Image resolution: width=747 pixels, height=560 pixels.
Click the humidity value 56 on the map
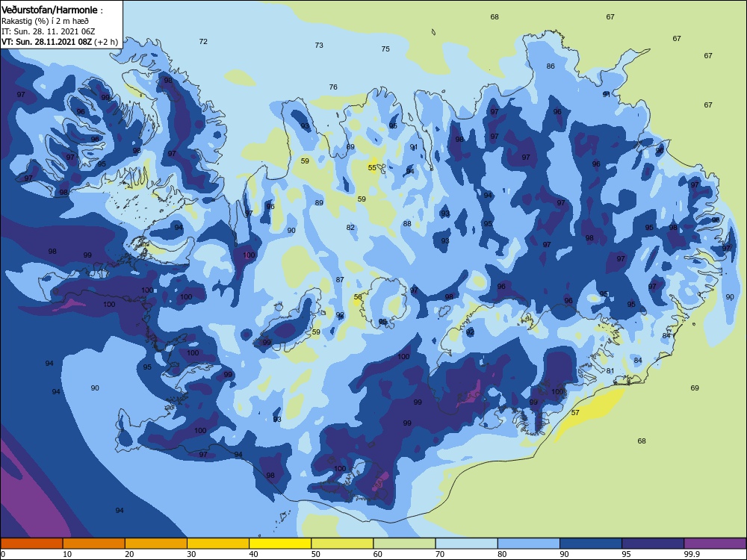[358, 297]
